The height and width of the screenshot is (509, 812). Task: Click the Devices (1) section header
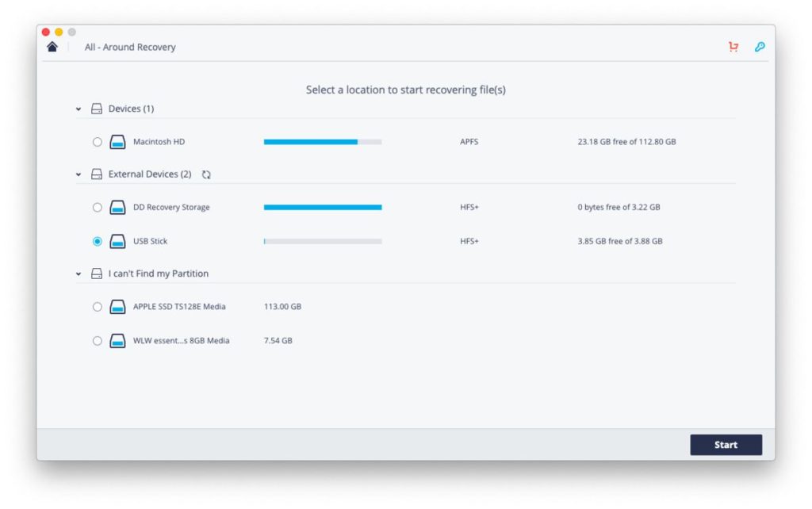(127, 109)
